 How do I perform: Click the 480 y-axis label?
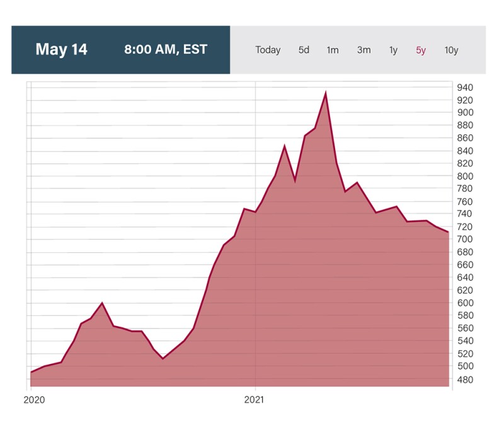coord(466,379)
